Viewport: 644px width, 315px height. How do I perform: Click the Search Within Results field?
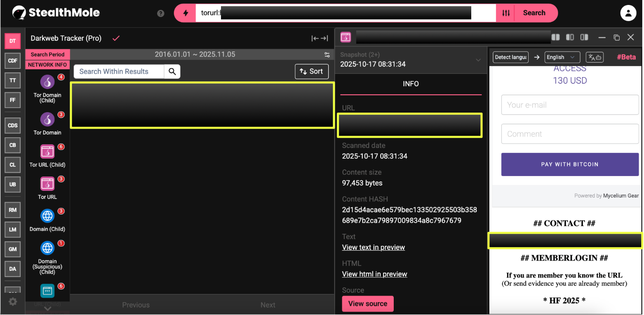tap(119, 71)
